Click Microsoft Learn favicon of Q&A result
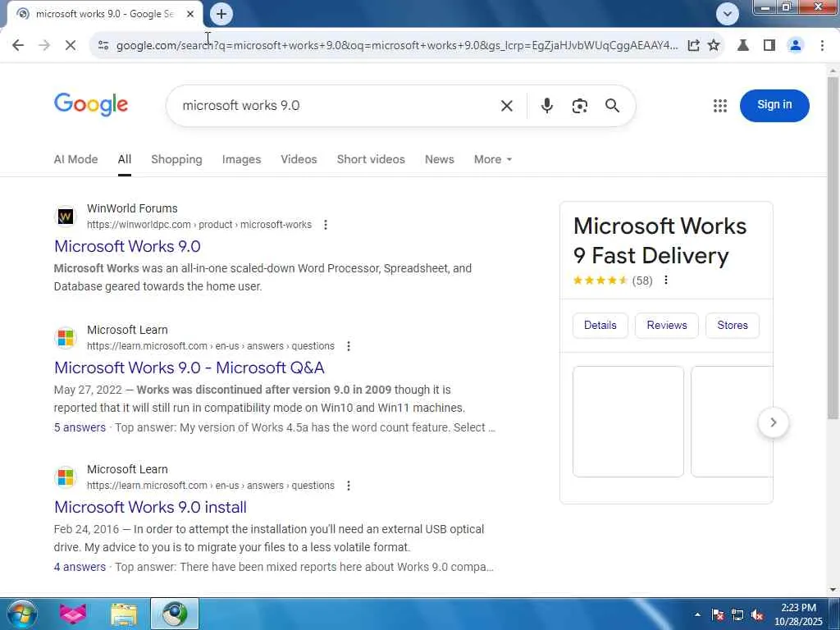This screenshot has width=840, height=630. click(x=66, y=337)
